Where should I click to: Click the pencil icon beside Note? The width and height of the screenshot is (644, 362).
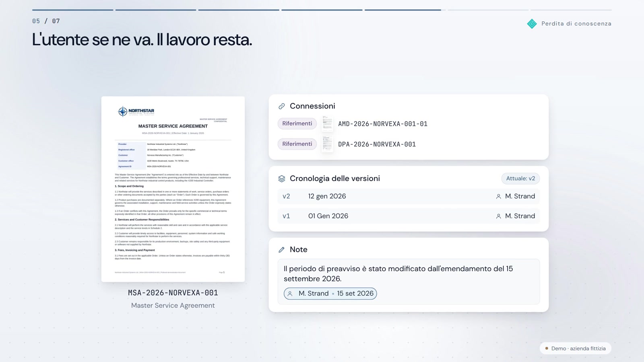[282, 250]
